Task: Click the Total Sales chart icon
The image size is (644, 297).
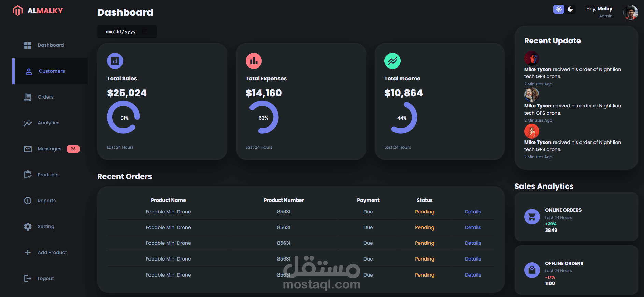Action: coord(115,61)
